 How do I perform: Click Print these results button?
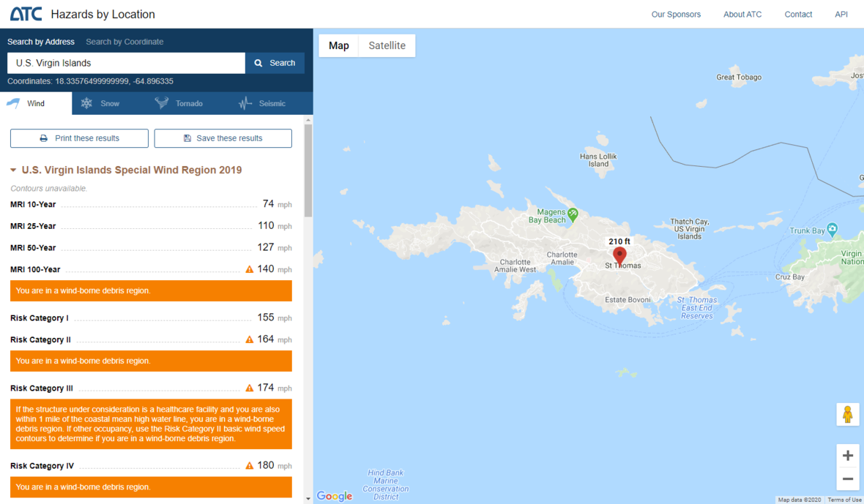[x=79, y=138]
